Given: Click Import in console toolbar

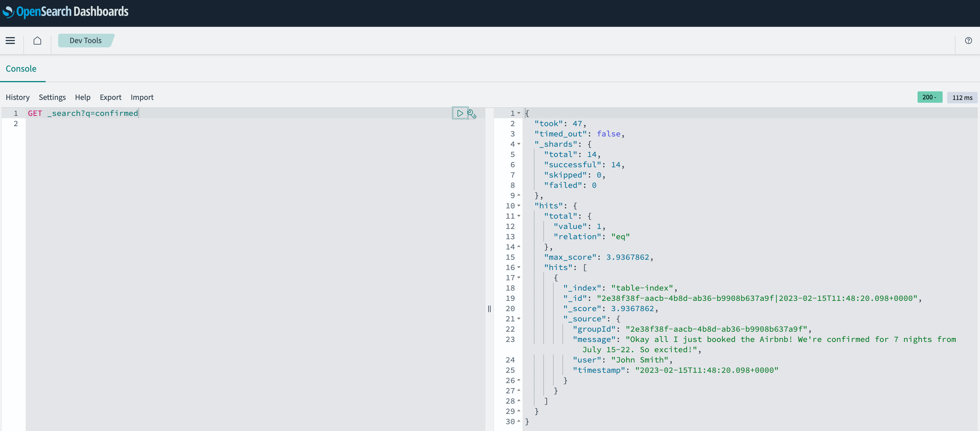Looking at the screenshot, I should 142,97.
